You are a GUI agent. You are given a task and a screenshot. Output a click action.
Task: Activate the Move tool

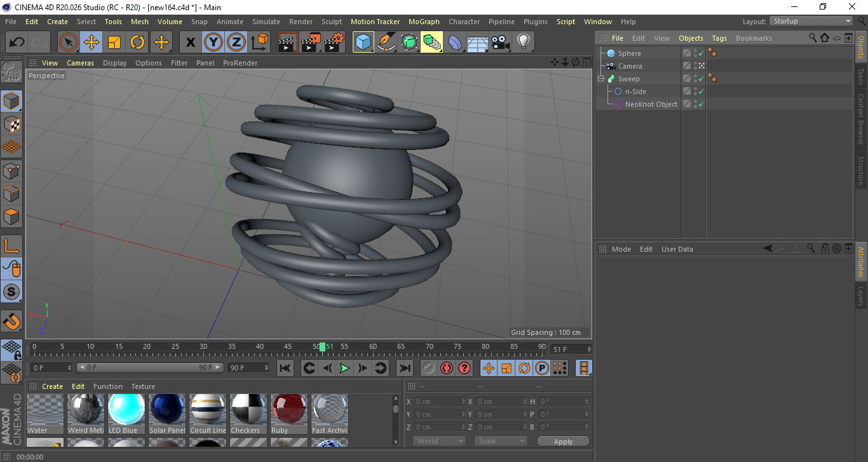coord(92,43)
